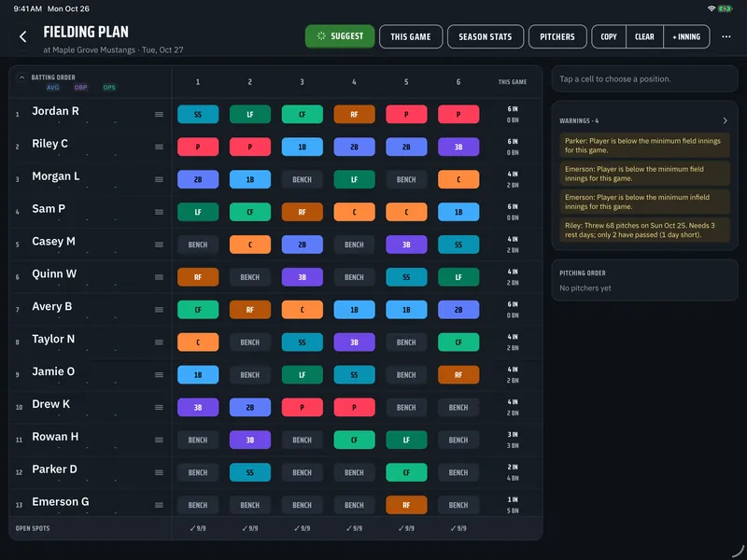Viewport: 747px width, 560px height.
Task: Open the Pitchers view
Action: (x=557, y=36)
